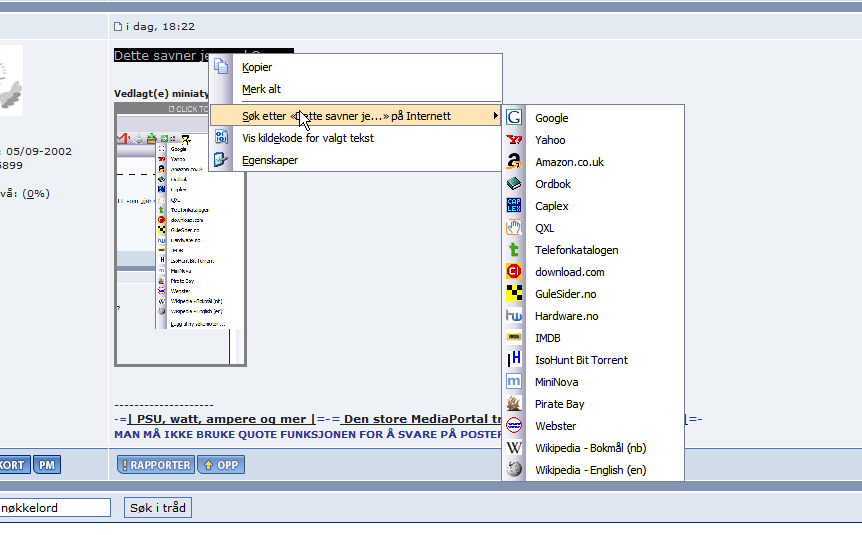Click the Egenskaper properties icon

pyautogui.click(x=221, y=159)
